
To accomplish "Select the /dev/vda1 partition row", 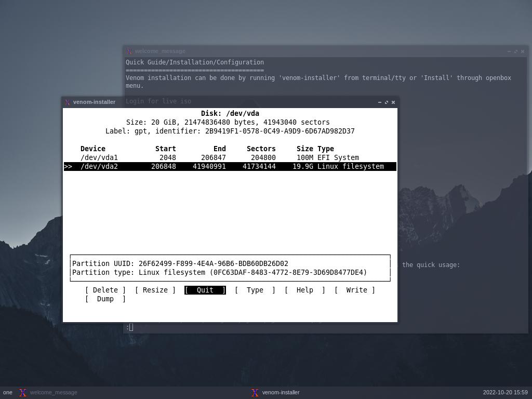I will (230, 157).
